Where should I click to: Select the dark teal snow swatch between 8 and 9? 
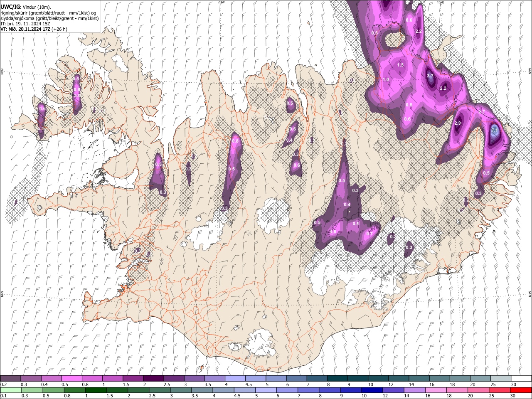point(337,378)
